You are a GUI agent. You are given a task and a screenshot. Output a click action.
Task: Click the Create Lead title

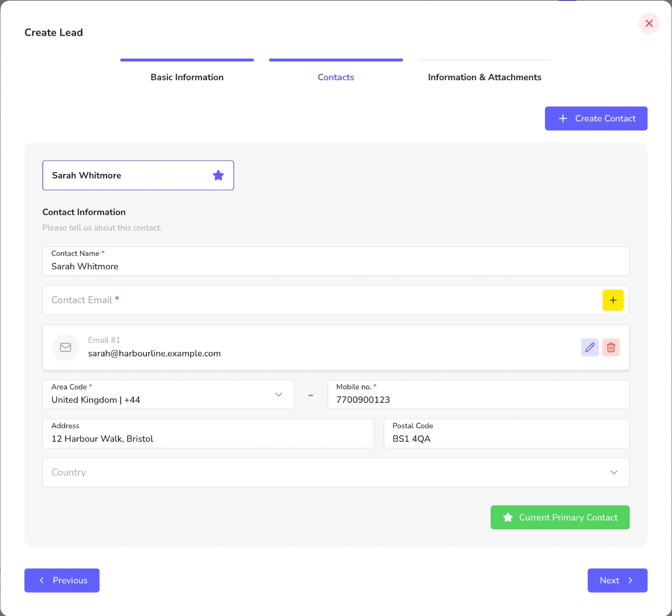(x=54, y=33)
